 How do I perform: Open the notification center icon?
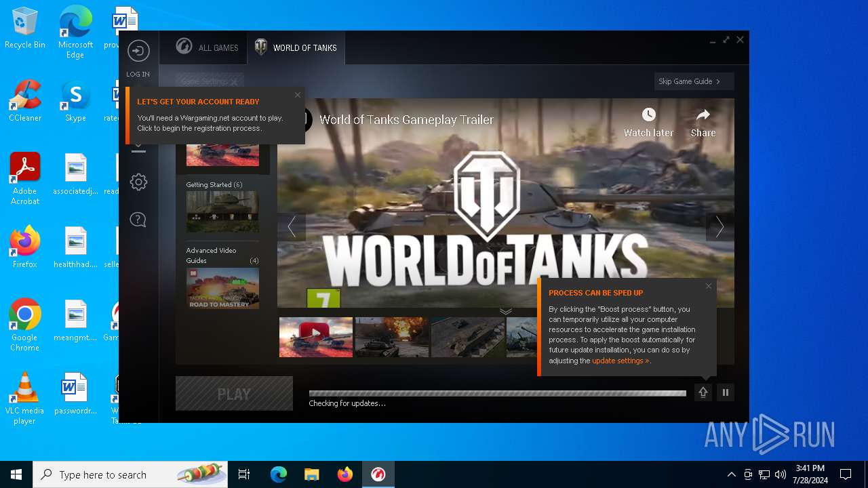[x=846, y=474]
